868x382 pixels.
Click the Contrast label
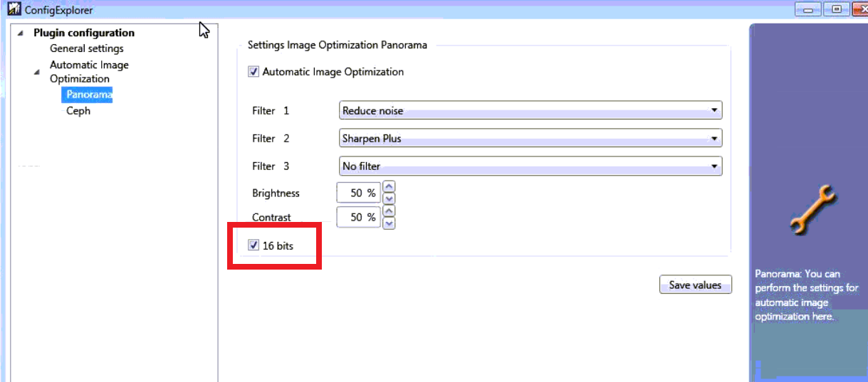(x=271, y=218)
